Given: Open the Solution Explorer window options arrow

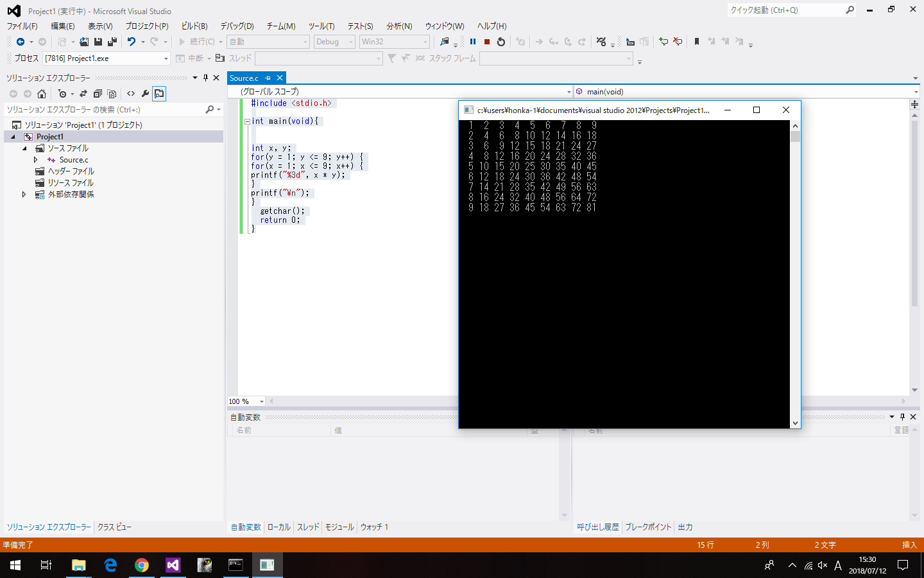Looking at the screenshot, I should (195, 78).
